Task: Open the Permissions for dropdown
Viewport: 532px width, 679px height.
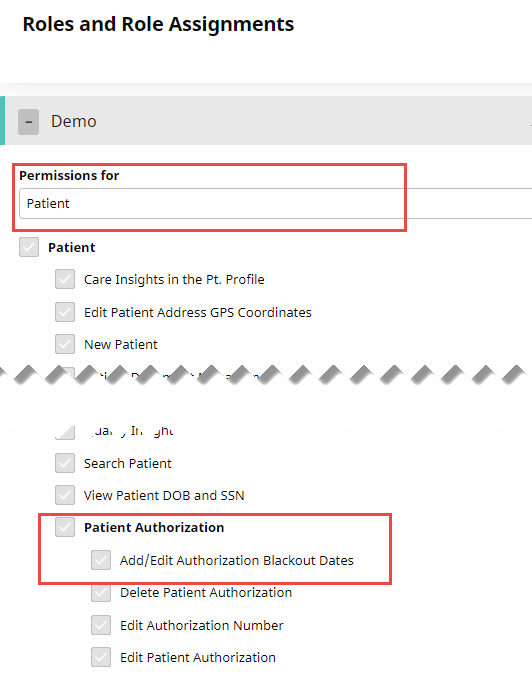Action: [275, 204]
